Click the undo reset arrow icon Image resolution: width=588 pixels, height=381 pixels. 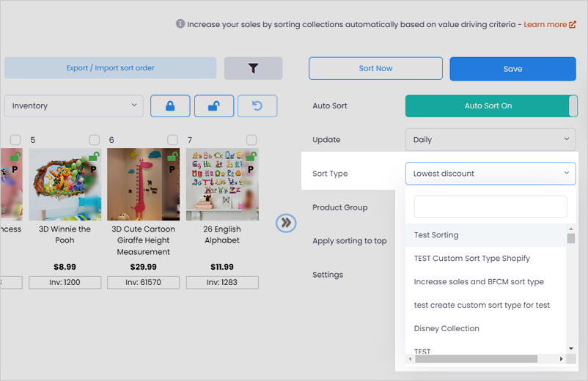point(257,106)
